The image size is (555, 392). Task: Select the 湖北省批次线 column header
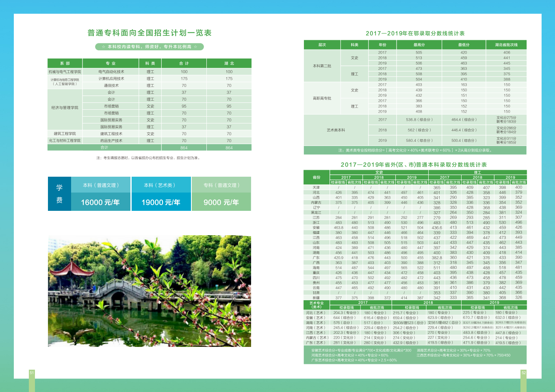click(507, 45)
